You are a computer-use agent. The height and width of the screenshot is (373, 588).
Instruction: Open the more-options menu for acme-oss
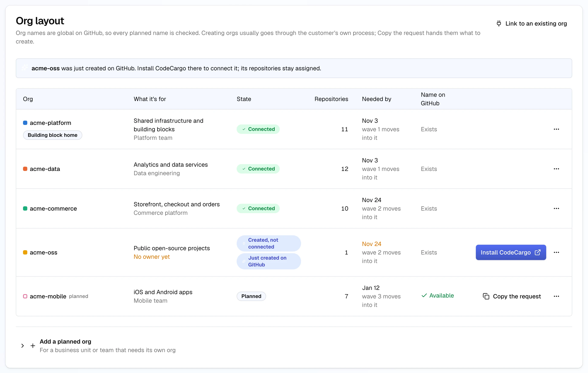[x=556, y=252]
